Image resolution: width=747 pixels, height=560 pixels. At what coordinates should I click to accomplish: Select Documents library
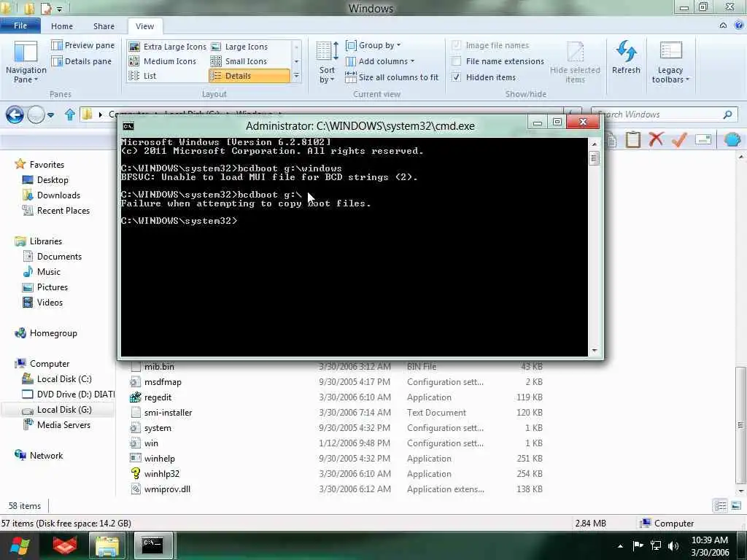59,257
